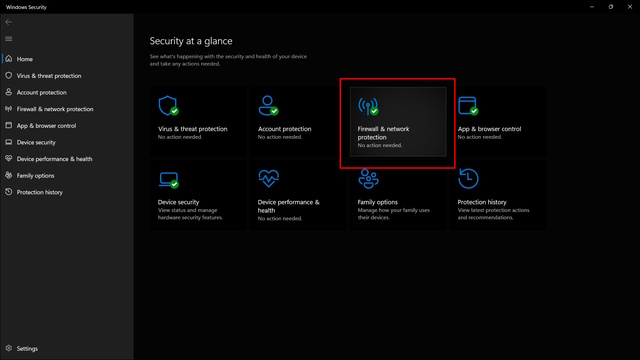Open the Virus & threat protection tile title
The height and width of the screenshot is (360, 640).
193,129
